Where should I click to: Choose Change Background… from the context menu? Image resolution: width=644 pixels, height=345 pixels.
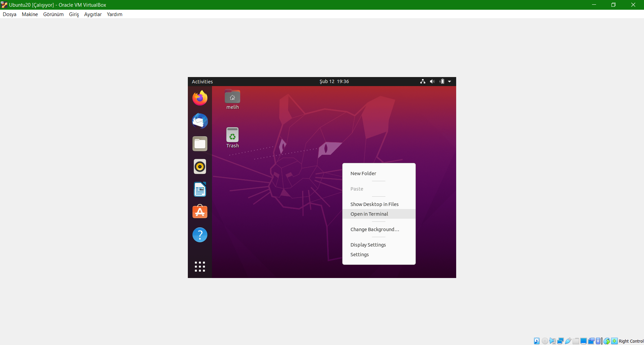tap(379, 229)
